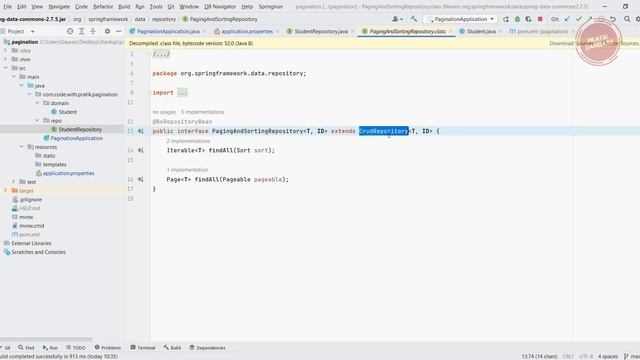Image resolution: width=640 pixels, height=360 pixels.
Task: Collapse the resources folder
Action: (22, 147)
